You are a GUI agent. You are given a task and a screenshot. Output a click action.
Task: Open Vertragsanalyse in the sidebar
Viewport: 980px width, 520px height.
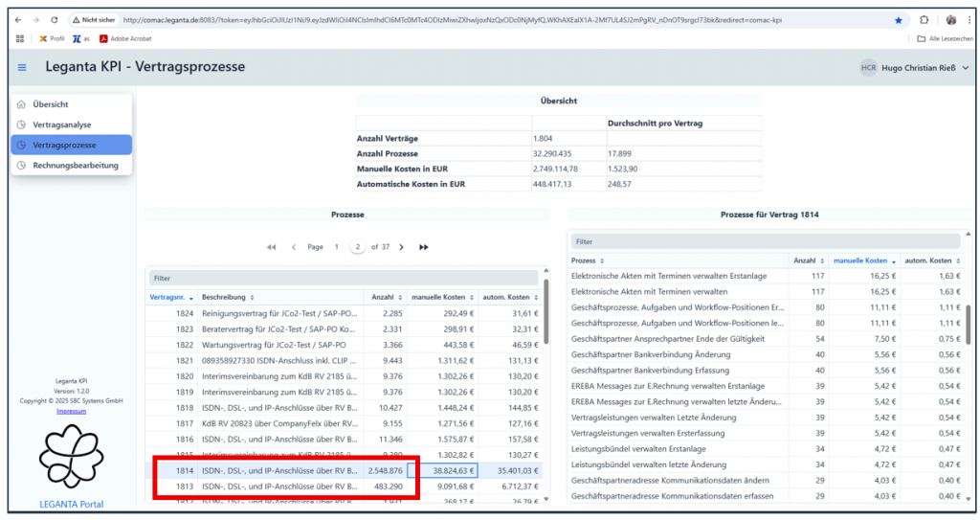(x=63, y=124)
